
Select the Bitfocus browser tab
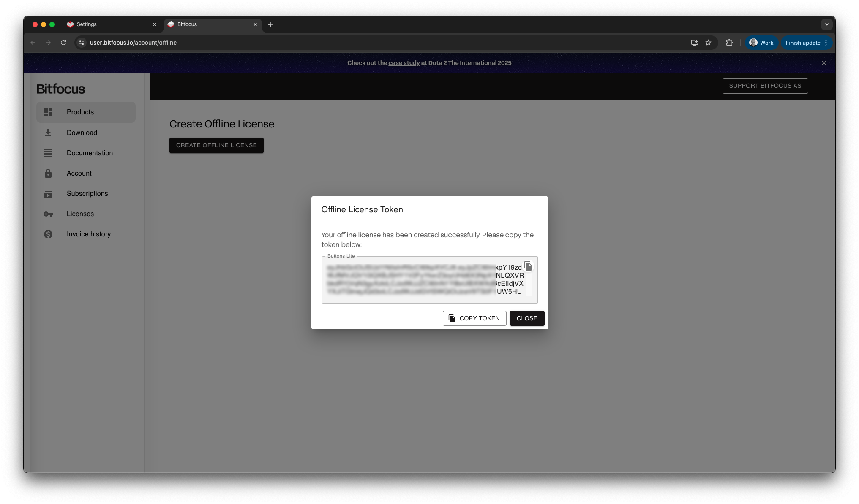pyautogui.click(x=213, y=24)
